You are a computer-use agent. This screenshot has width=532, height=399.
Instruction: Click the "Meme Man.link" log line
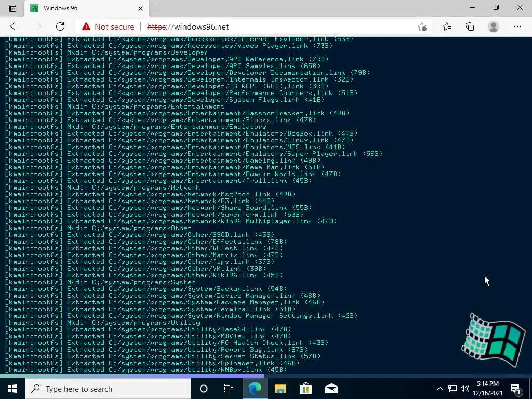click(165, 167)
